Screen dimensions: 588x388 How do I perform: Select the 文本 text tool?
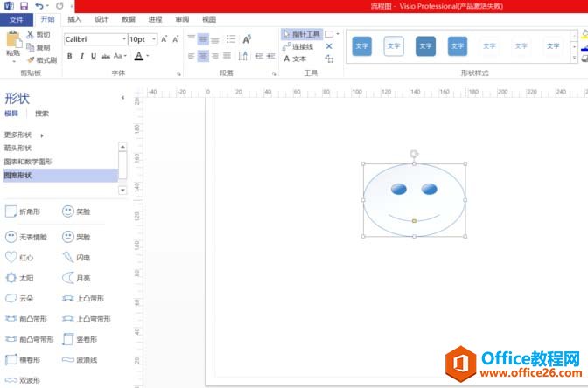pyautogui.click(x=295, y=59)
